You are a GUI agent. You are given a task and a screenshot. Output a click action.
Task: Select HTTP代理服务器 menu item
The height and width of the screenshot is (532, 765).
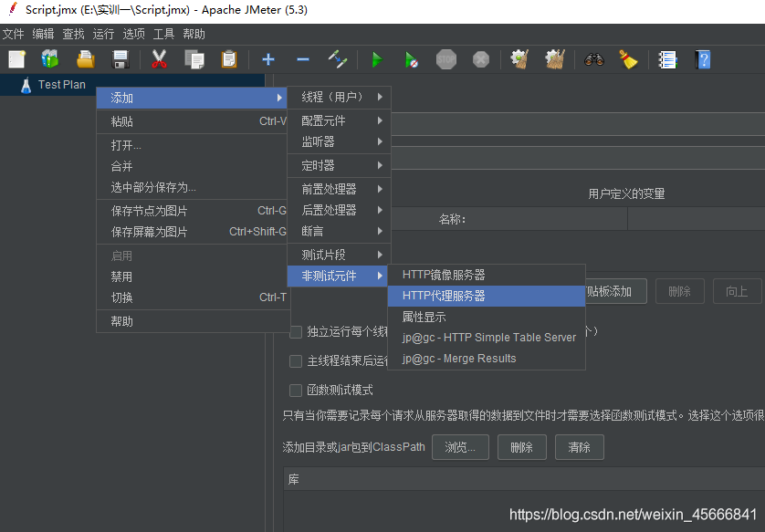pyautogui.click(x=487, y=296)
